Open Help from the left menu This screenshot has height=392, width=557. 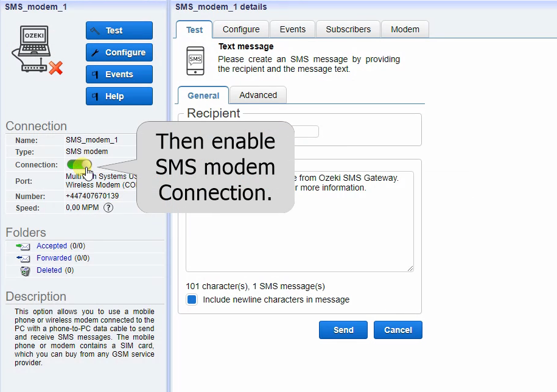(x=119, y=96)
